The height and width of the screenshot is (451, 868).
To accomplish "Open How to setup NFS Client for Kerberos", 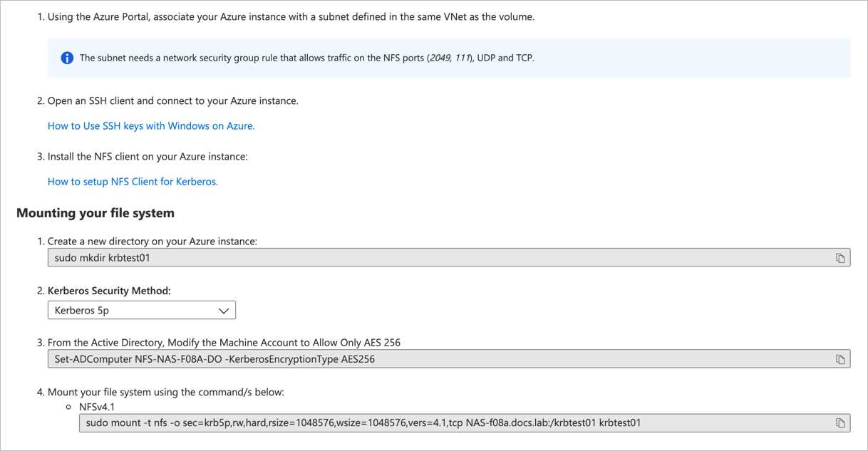I will pyautogui.click(x=133, y=181).
